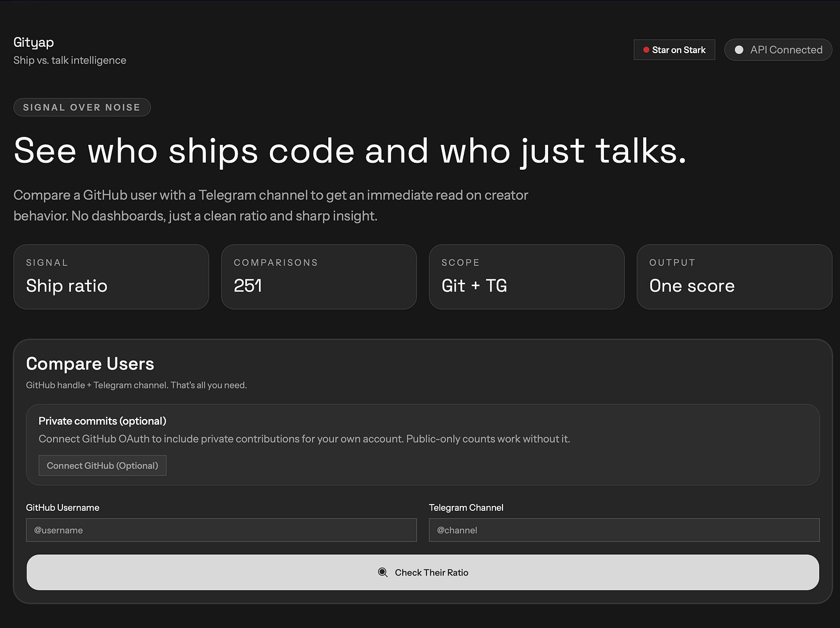Image resolution: width=840 pixels, height=628 pixels.
Task: Click the 'Connect GitHub OAuth' description text
Action: pyautogui.click(x=304, y=439)
